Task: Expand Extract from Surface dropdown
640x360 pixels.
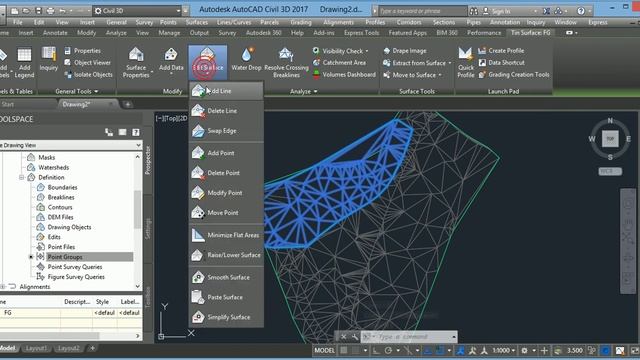Action: [417, 62]
